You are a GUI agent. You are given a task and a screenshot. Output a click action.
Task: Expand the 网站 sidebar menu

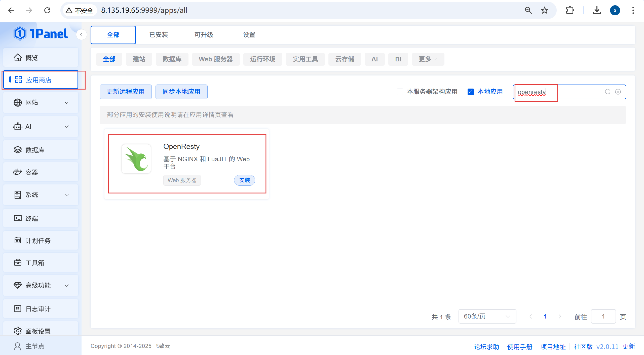click(40, 102)
